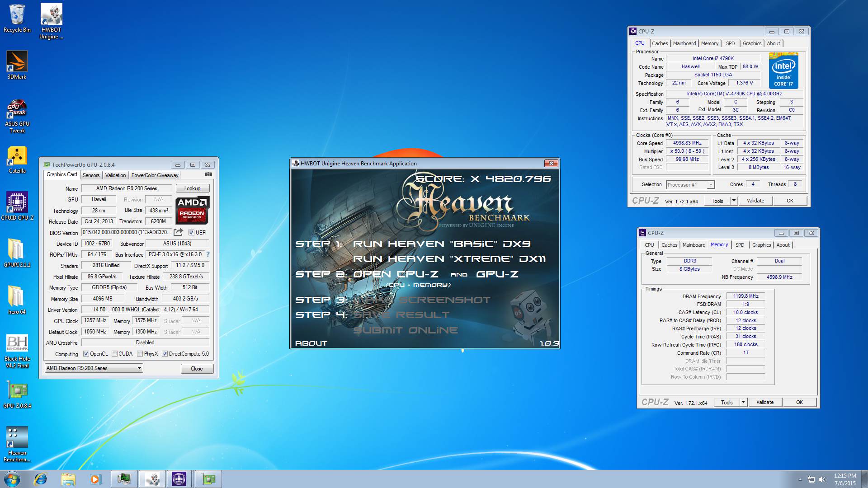Toggle the OpenCL checkbox

pyautogui.click(x=86, y=354)
